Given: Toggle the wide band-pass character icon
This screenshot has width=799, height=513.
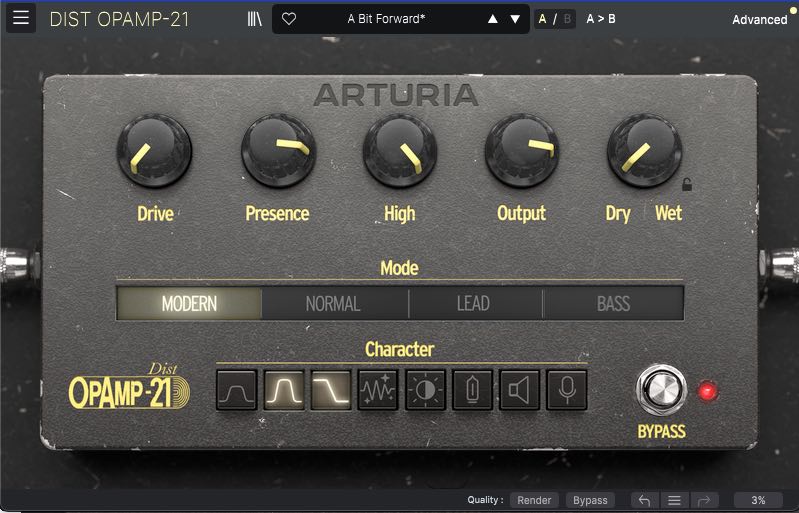Looking at the screenshot, I should pyautogui.click(x=236, y=390).
